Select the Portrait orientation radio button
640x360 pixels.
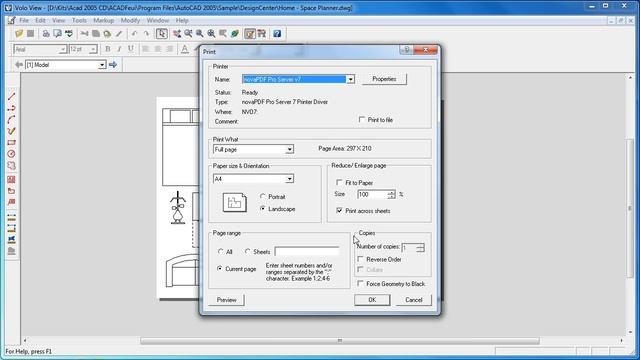(262, 196)
